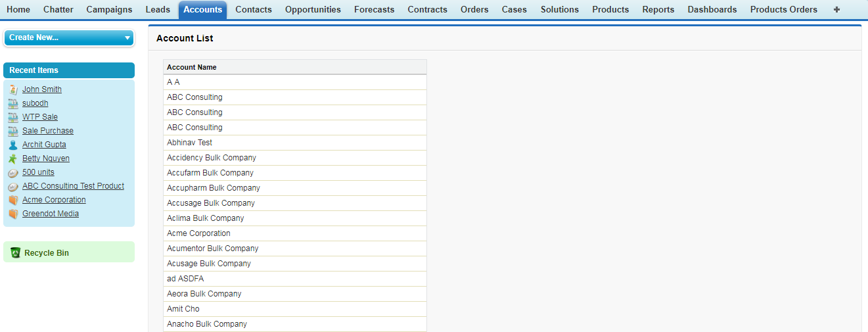This screenshot has height=332, width=868.
Task: Open the Sale Purchase recent link
Action: click(48, 131)
